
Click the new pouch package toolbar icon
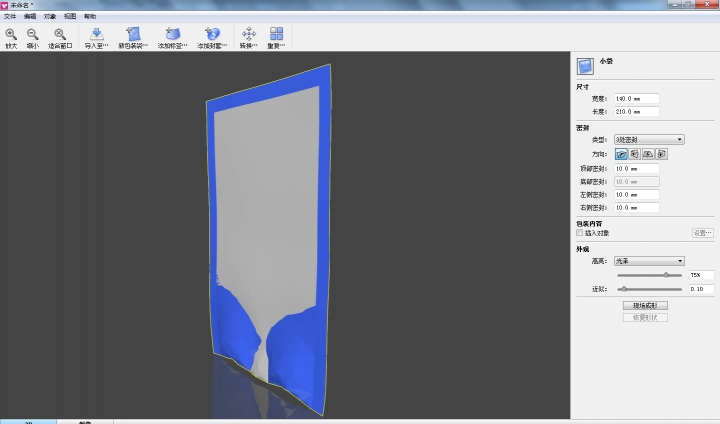tap(133, 34)
